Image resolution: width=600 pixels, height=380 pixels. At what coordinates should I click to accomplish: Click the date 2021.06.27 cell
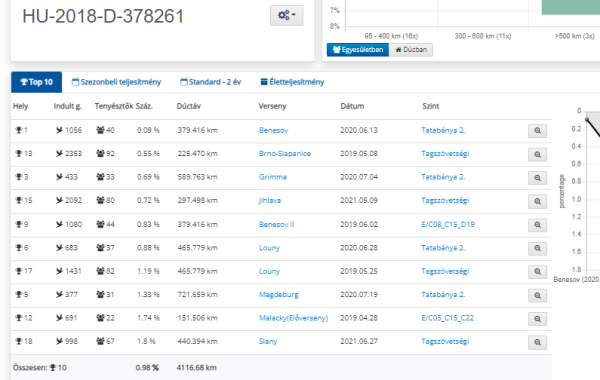pyautogui.click(x=359, y=341)
